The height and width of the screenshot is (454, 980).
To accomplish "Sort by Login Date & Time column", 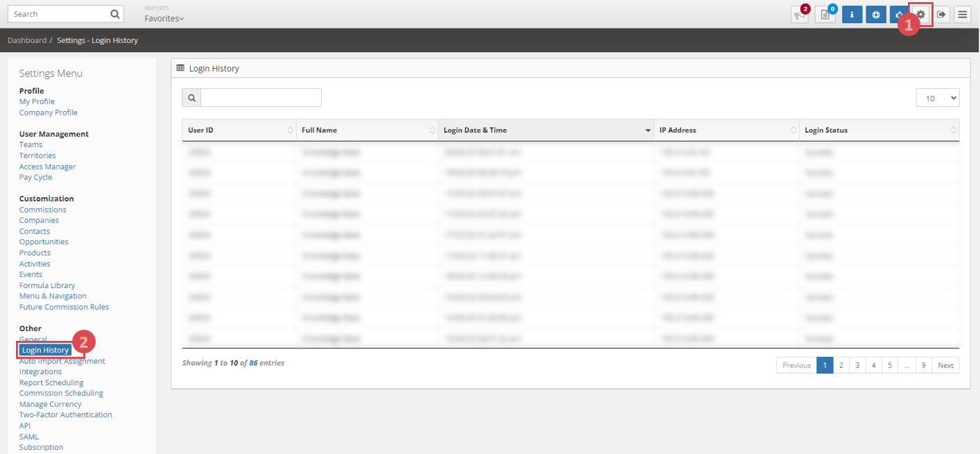I will [x=546, y=131].
